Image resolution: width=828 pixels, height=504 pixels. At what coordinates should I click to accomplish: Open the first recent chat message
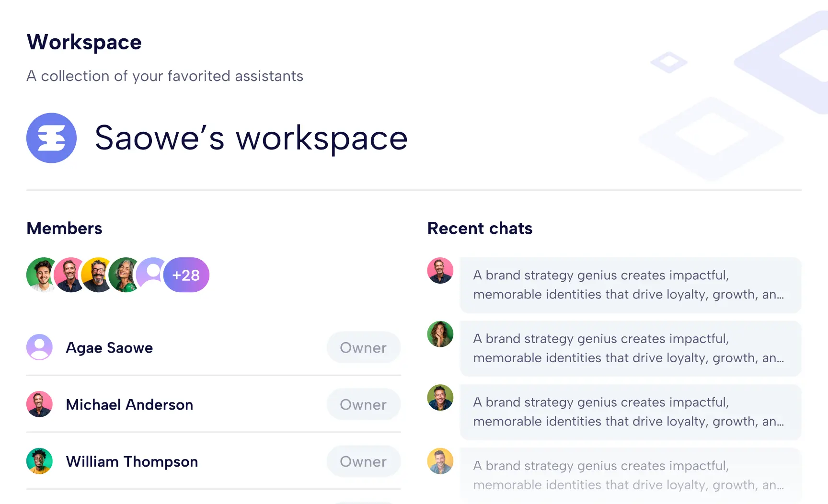click(x=630, y=285)
